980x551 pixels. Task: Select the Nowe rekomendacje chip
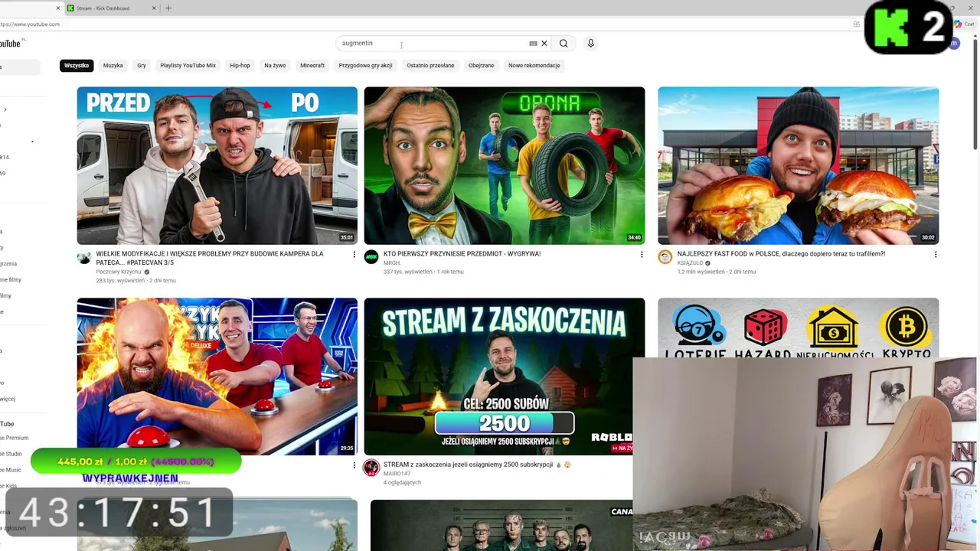tap(534, 66)
